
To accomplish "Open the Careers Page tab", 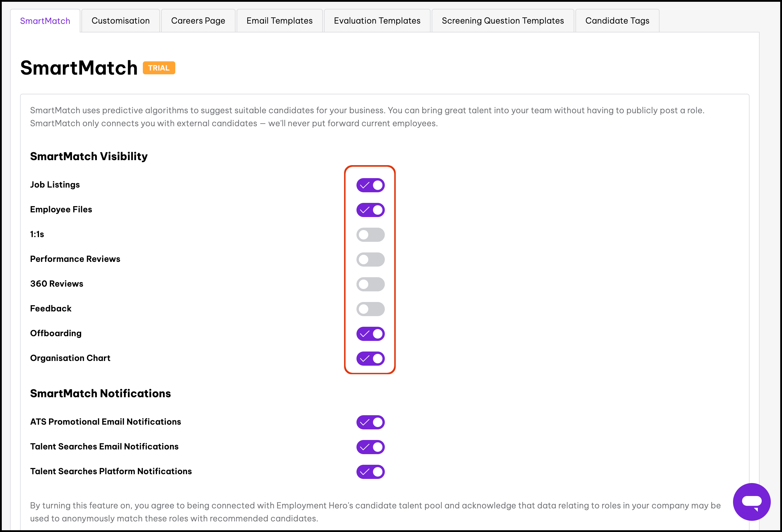I will coord(198,21).
